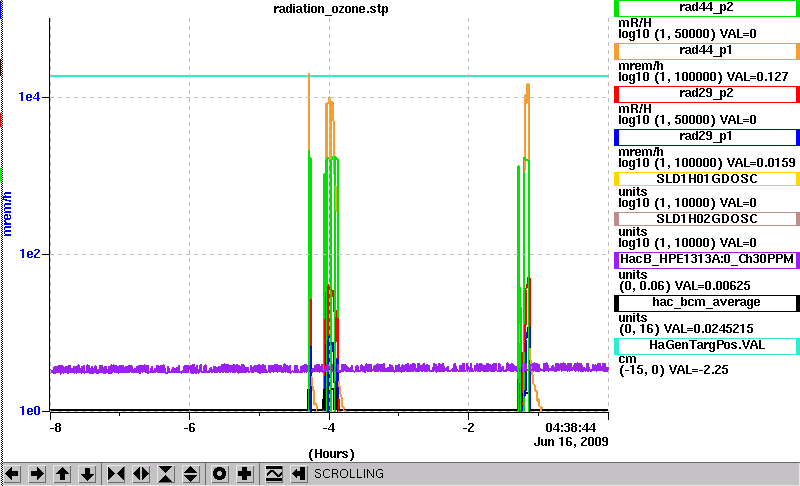The width and height of the screenshot is (800, 486).
Task: Select the SLD1H01GDOSC curve in legend
Action: (x=707, y=179)
